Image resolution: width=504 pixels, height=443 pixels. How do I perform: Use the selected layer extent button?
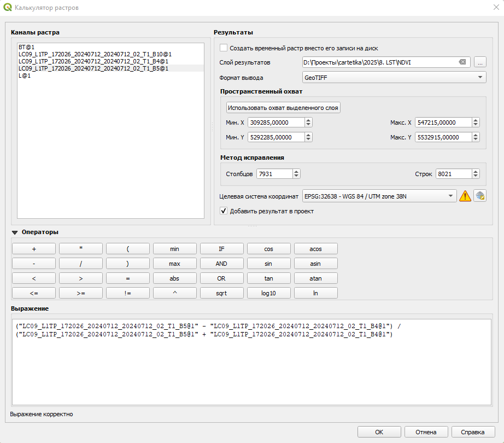coord(283,108)
